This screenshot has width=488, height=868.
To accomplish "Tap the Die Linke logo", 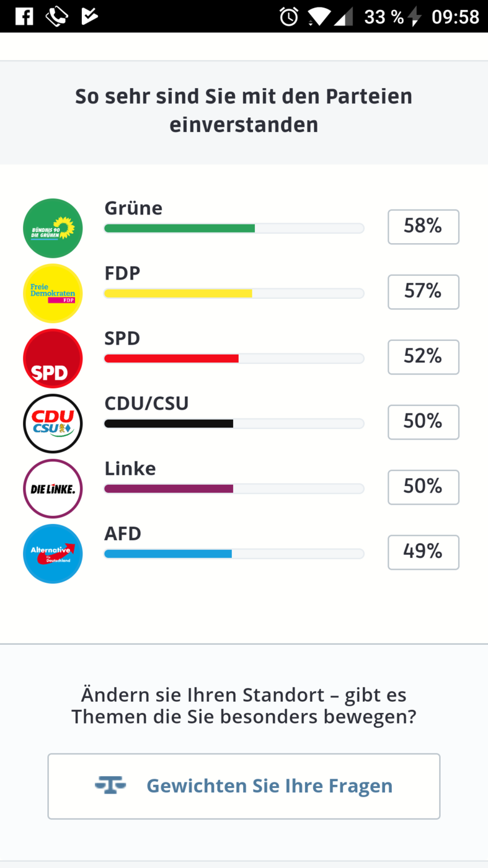I will click(x=53, y=489).
